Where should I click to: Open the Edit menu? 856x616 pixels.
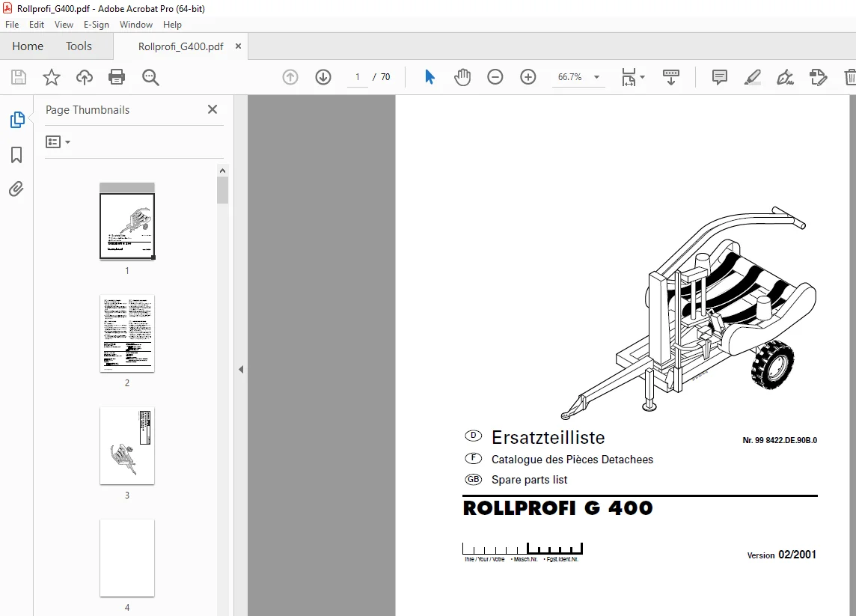tap(37, 25)
